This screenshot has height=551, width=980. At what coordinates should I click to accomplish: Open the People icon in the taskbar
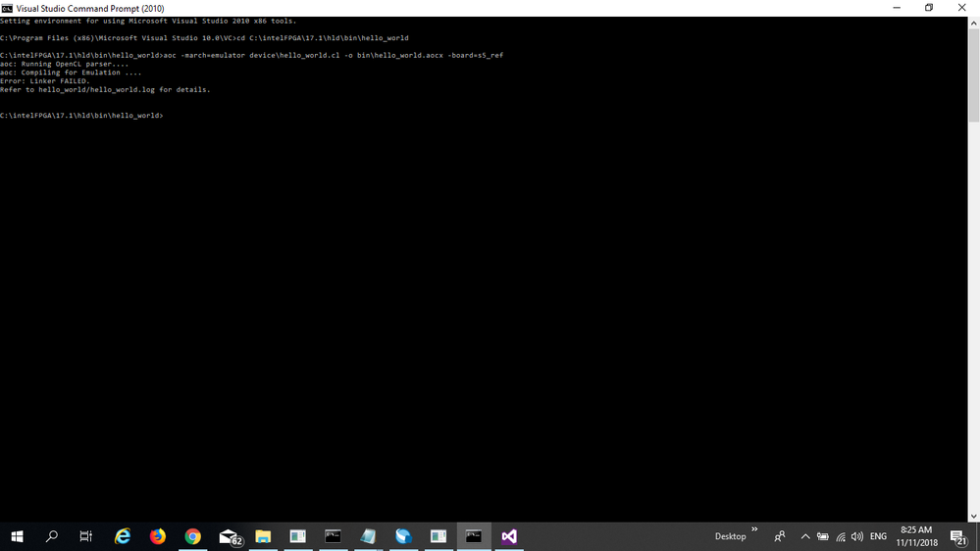click(x=779, y=536)
